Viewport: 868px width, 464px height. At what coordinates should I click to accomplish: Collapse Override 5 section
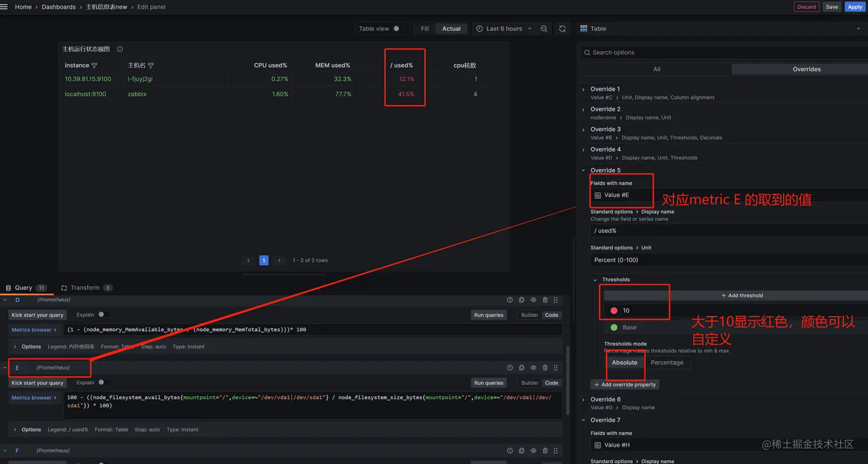(x=584, y=170)
